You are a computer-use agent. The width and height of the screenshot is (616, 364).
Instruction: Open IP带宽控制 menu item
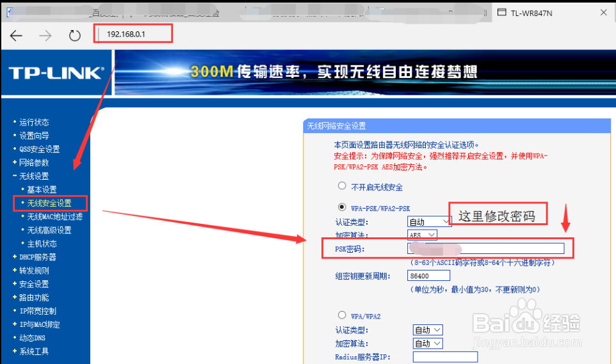point(38,311)
